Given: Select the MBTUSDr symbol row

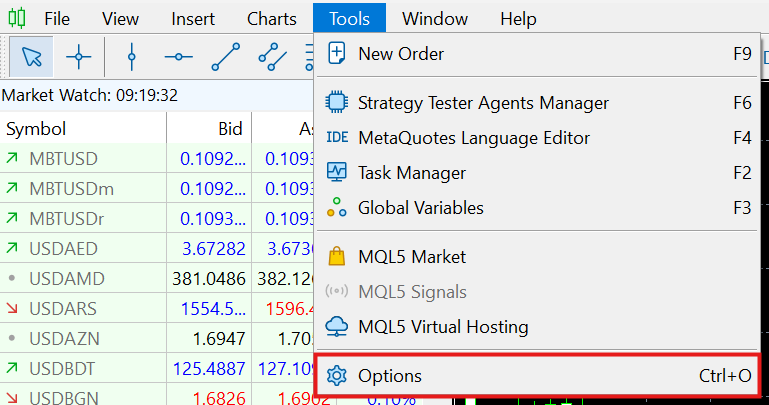Looking at the screenshot, I should coord(156,218).
